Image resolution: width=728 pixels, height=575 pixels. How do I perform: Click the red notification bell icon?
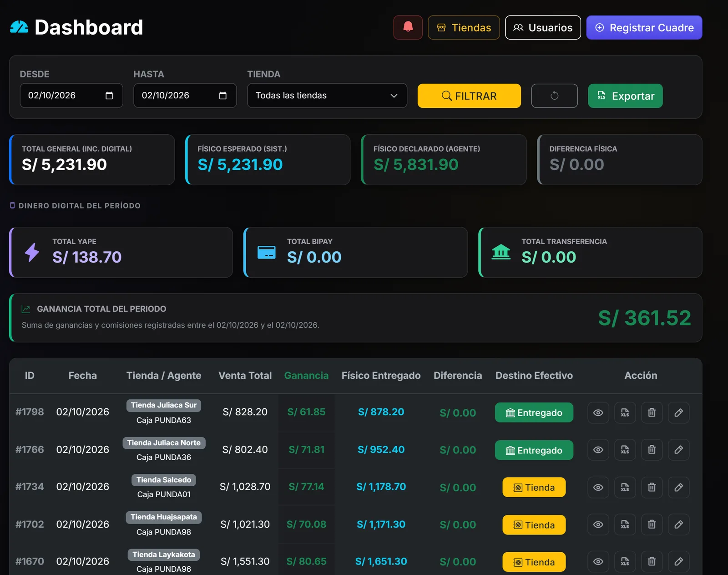point(408,27)
